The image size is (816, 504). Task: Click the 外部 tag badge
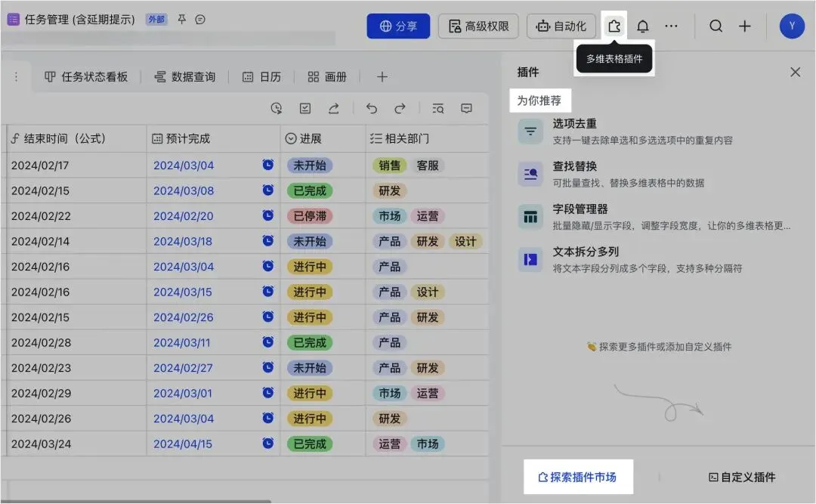click(x=156, y=19)
